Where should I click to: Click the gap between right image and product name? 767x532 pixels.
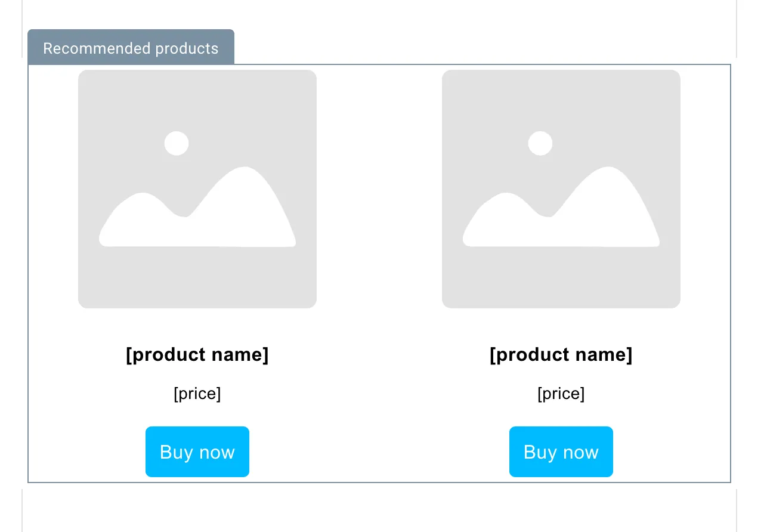pyautogui.click(x=561, y=325)
